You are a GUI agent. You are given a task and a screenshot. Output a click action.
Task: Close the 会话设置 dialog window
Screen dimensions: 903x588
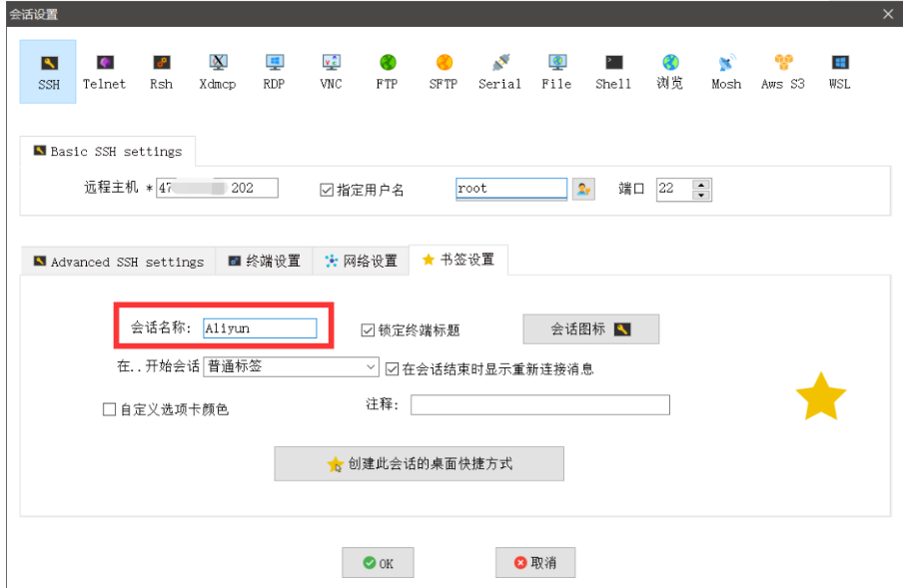888,14
